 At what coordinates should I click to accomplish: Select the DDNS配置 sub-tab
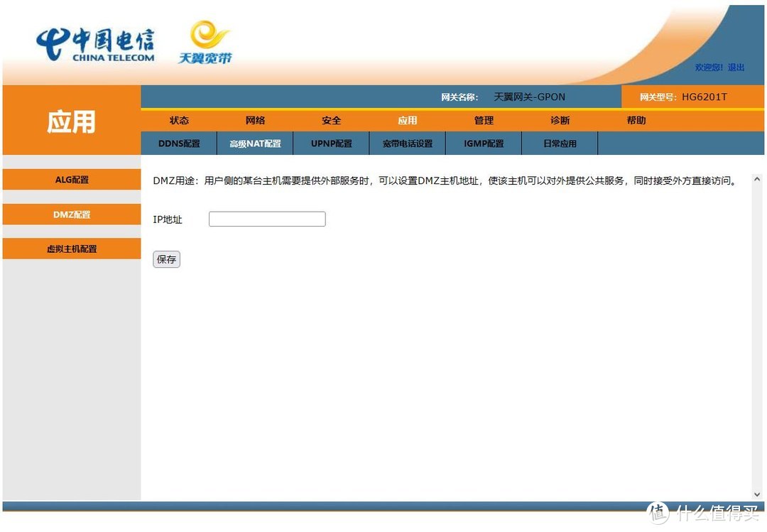click(x=178, y=143)
